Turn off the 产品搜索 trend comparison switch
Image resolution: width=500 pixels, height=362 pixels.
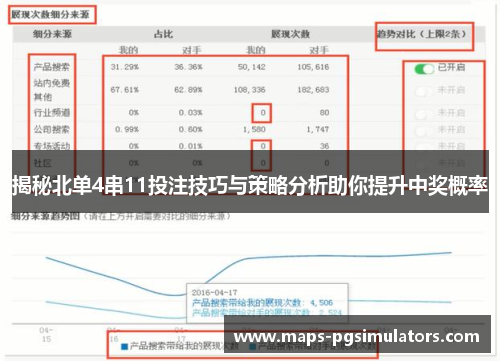click(424, 69)
